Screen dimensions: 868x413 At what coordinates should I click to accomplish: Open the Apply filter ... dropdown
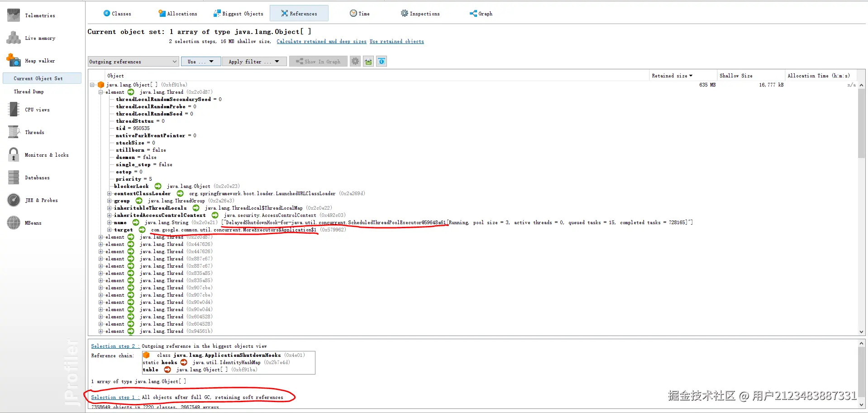[x=254, y=62]
